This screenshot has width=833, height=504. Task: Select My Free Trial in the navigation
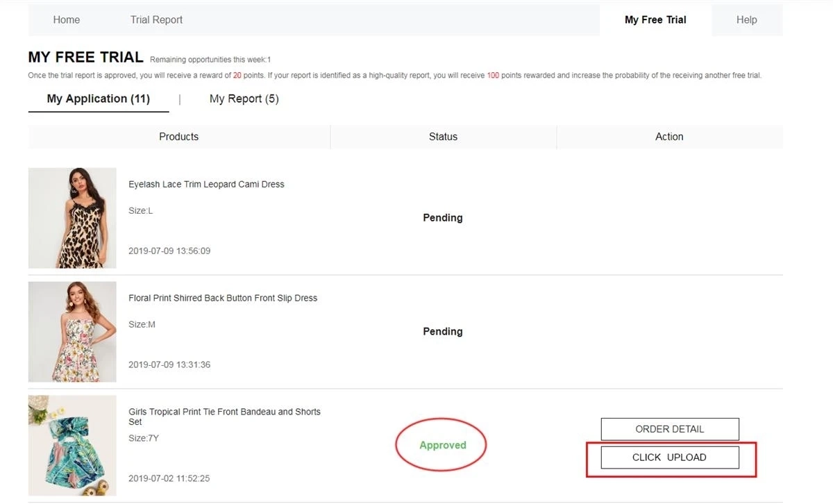(655, 19)
